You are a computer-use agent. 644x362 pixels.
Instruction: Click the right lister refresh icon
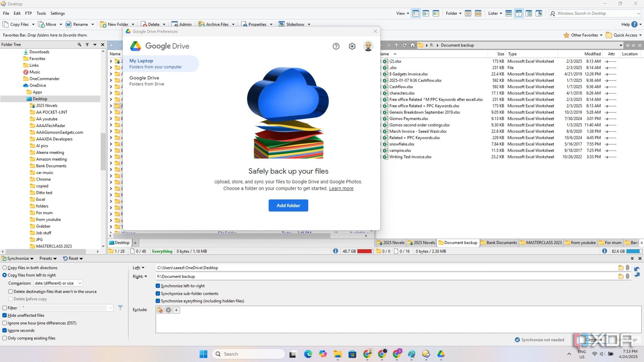pyautogui.click(x=404, y=45)
